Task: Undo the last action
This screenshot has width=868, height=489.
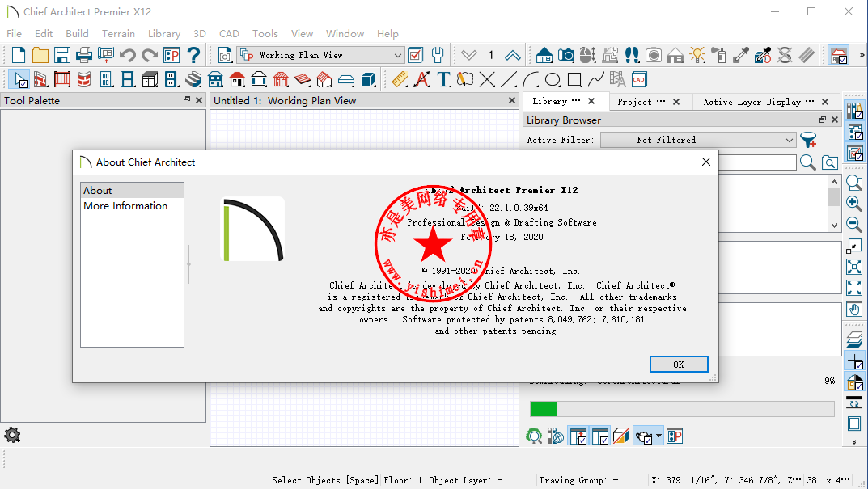Action: (x=128, y=55)
